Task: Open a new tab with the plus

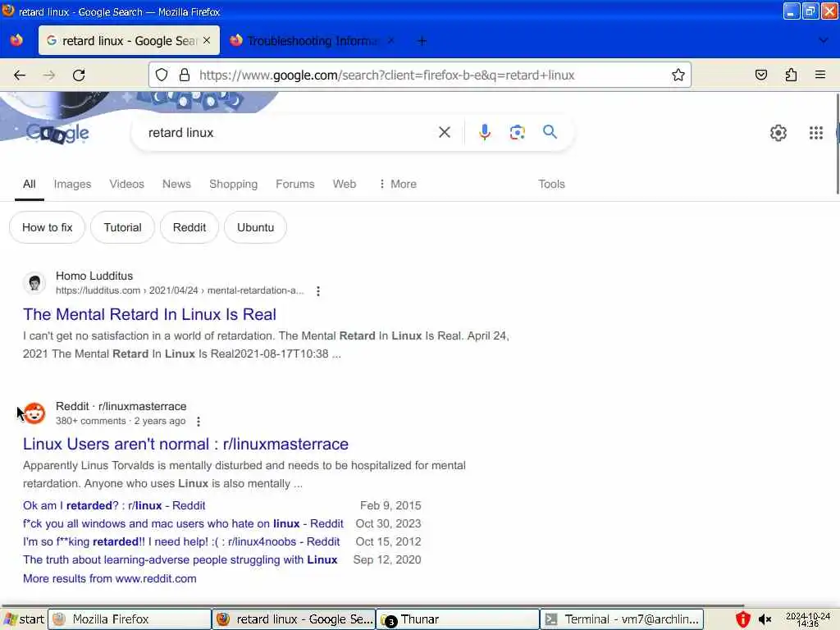Action: tap(422, 41)
